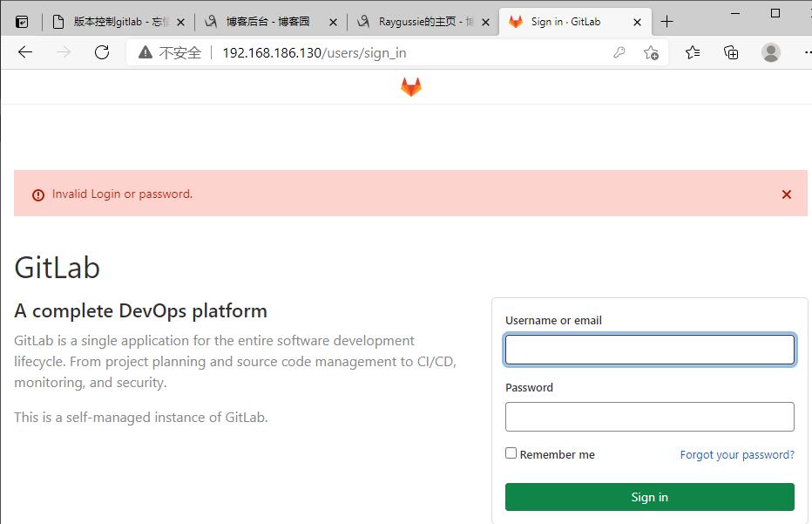The width and height of the screenshot is (812, 524).
Task: Click the 'Invalid Login or password.' message
Action: 122,194
